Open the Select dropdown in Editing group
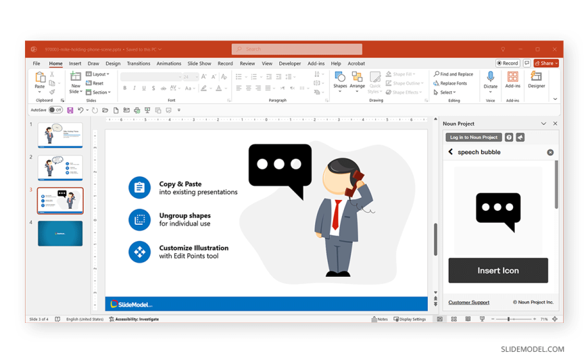 pos(445,93)
